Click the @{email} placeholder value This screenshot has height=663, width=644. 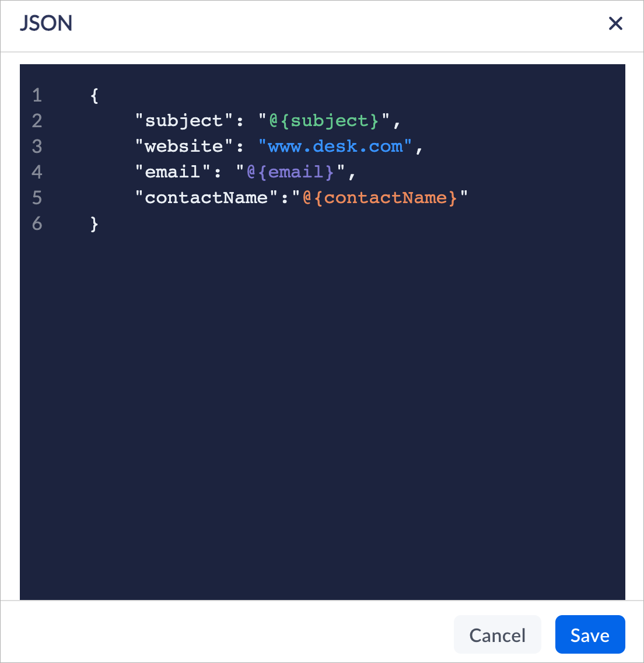point(290,172)
